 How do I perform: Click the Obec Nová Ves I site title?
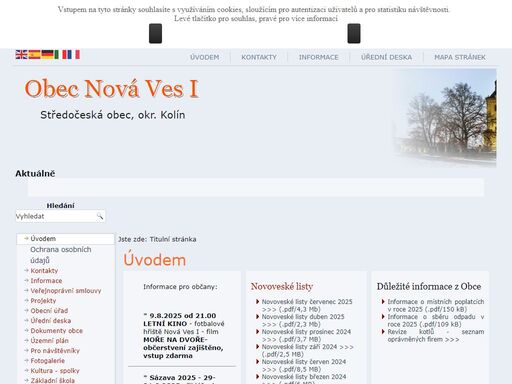pos(112,89)
